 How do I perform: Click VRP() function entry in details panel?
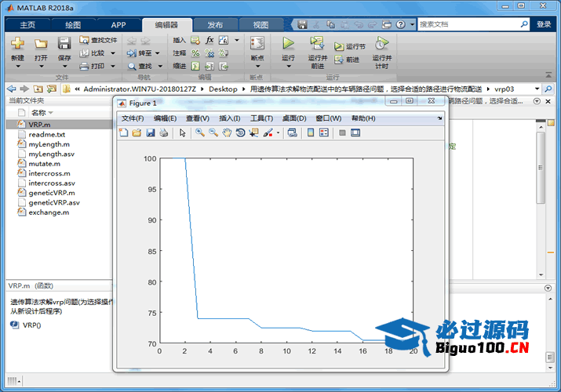[26, 325]
